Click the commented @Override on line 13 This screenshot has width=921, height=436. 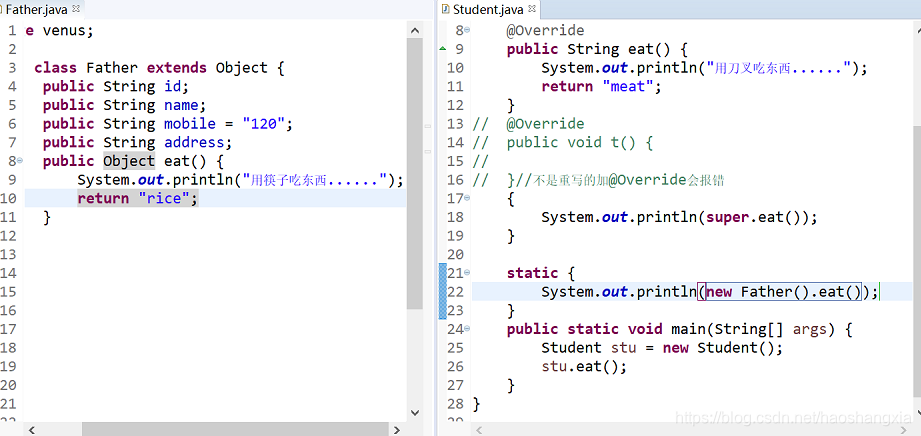(546, 124)
